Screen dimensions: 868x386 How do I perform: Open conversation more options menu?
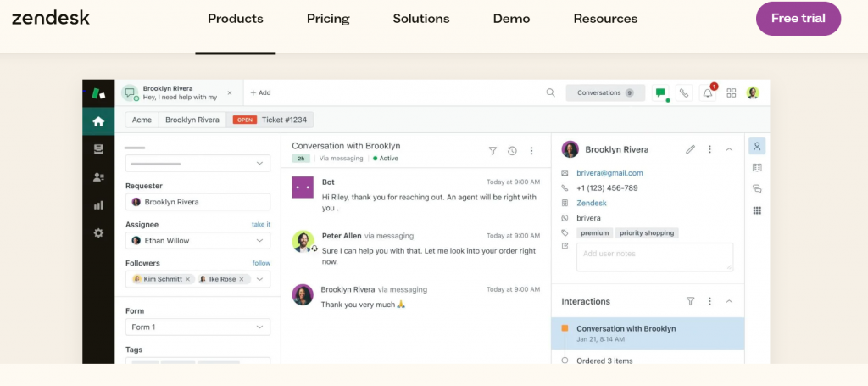[531, 151]
